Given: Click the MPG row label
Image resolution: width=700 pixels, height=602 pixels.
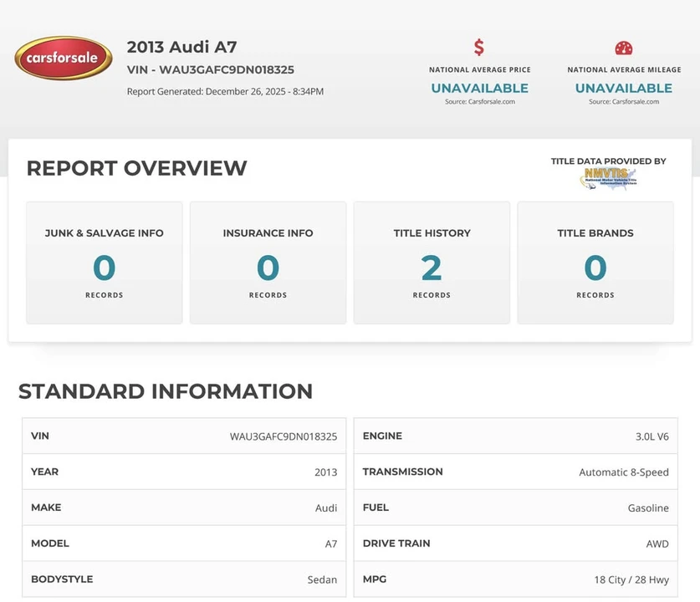Looking at the screenshot, I should point(375,579).
